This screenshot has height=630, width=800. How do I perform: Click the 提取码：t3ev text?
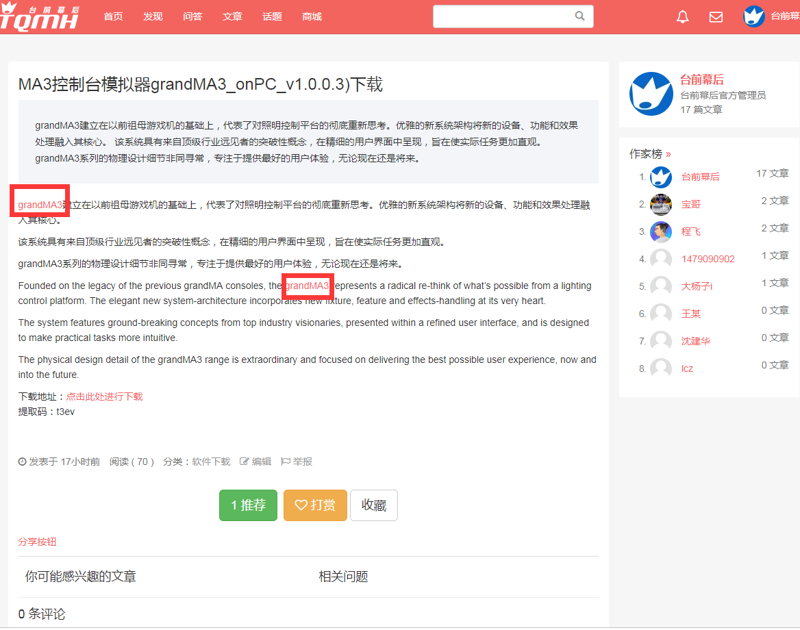click(x=46, y=412)
